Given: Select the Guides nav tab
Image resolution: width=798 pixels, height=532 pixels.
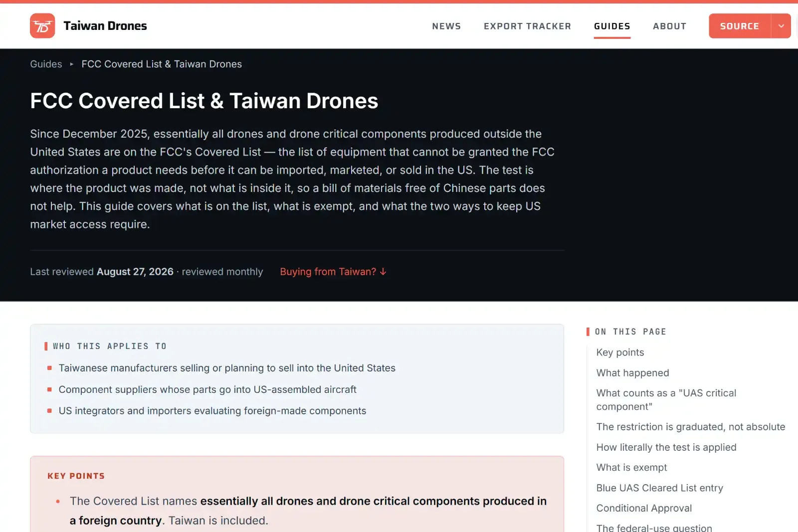Looking at the screenshot, I should pyautogui.click(x=612, y=26).
